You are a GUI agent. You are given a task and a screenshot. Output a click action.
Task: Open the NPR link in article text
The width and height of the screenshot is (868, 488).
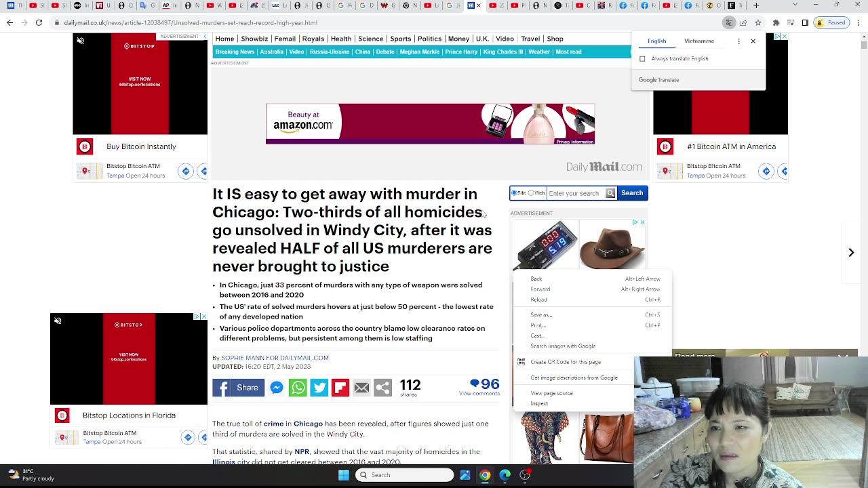pyautogui.click(x=302, y=451)
